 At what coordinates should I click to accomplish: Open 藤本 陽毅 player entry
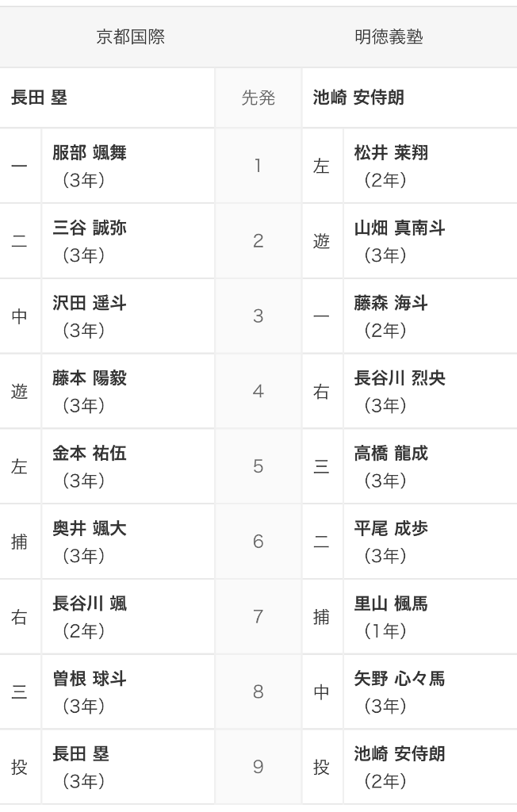pyautogui.click(x=90, y=378)
